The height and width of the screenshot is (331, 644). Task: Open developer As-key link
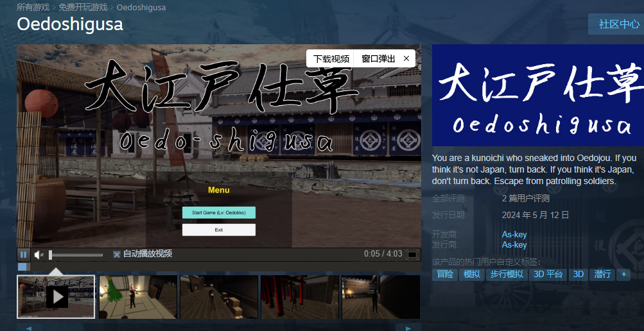(x=514, y=235)
